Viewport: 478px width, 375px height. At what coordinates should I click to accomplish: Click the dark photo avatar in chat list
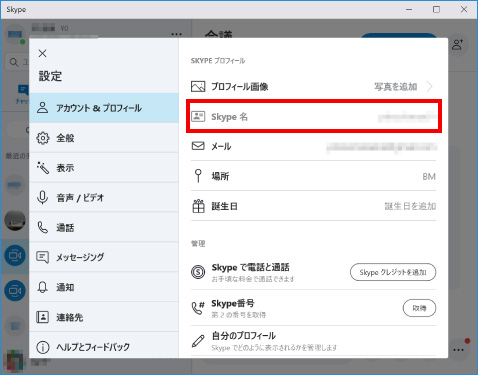[x=15, y=220]
